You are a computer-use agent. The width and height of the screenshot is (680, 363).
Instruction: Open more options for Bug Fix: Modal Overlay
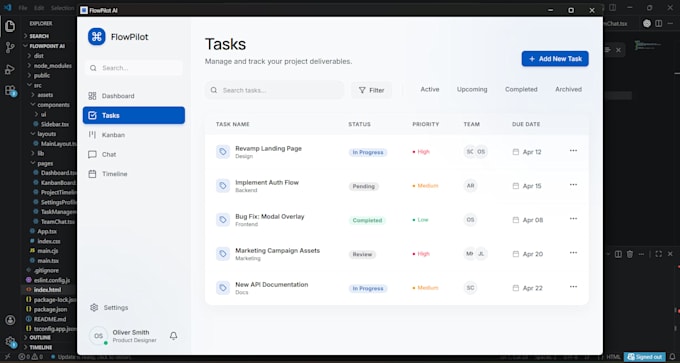(573, 219)
